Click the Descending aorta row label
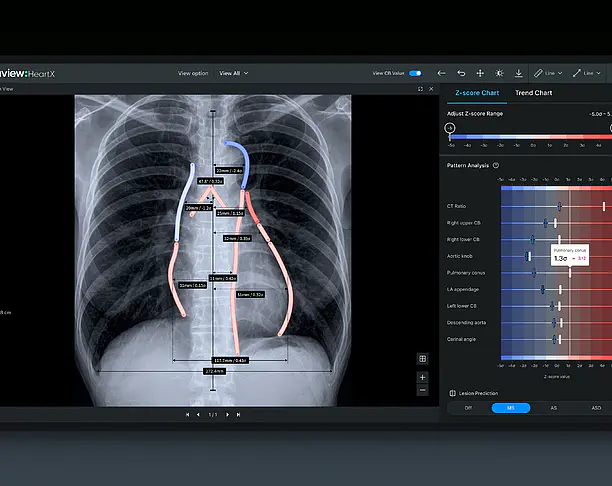The width and height of the screenshot is (612, 486). click(466, 322)
